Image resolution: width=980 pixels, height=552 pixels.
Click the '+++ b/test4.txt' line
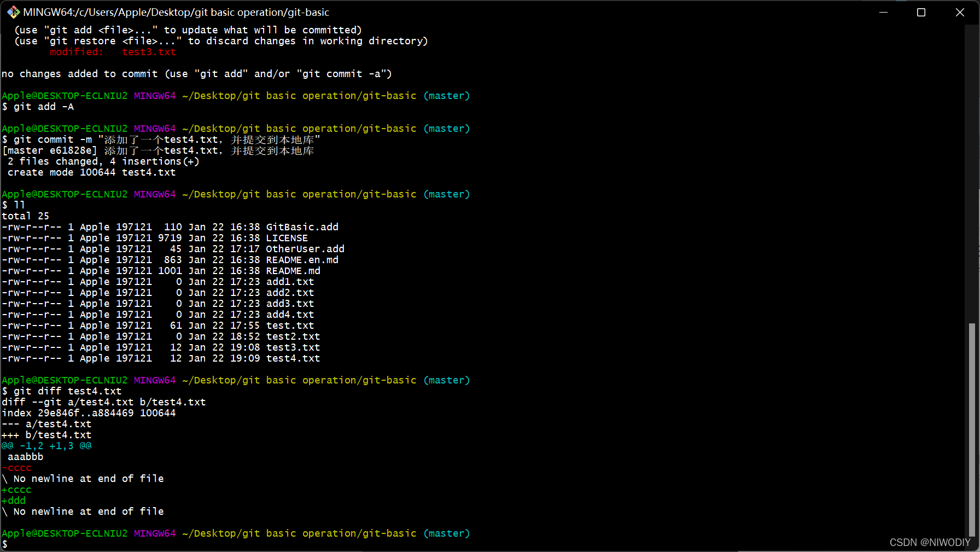[46, 435]
